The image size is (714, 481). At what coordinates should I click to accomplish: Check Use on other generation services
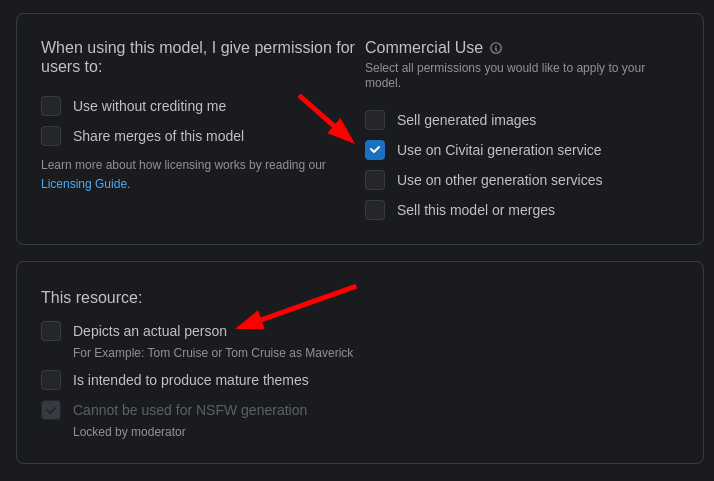[375, 180]
